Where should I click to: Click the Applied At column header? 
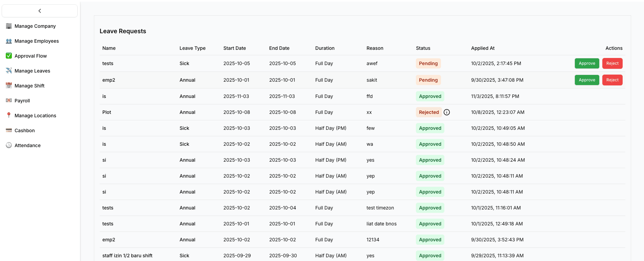483,48
